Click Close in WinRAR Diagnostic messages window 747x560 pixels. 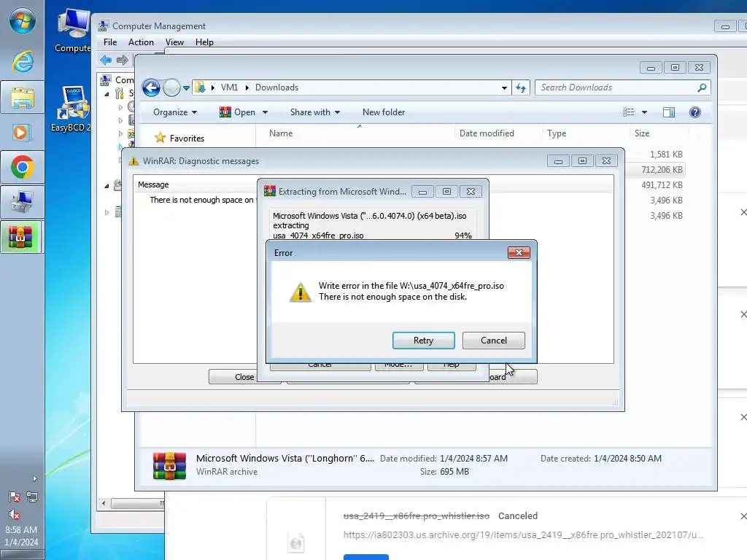point(244,377)
